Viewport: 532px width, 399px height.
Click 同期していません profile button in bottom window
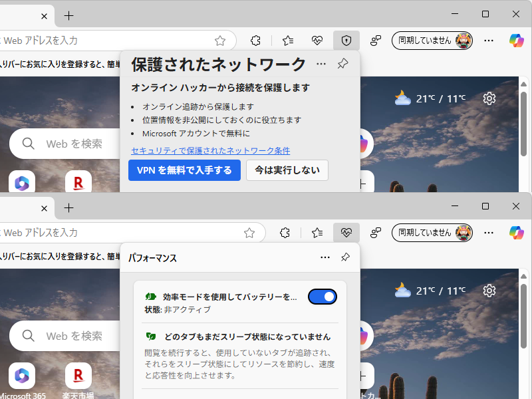click(432, 233)
